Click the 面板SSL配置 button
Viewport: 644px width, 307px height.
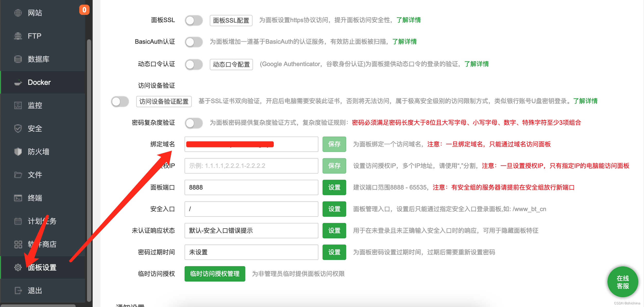(231, 20)
